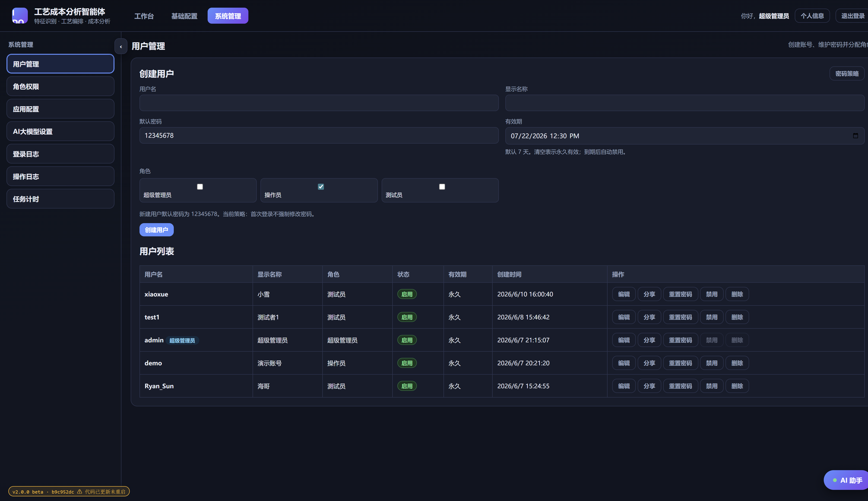Open the 工作台 tab
The image size is (868, 501).
[144, 16]
